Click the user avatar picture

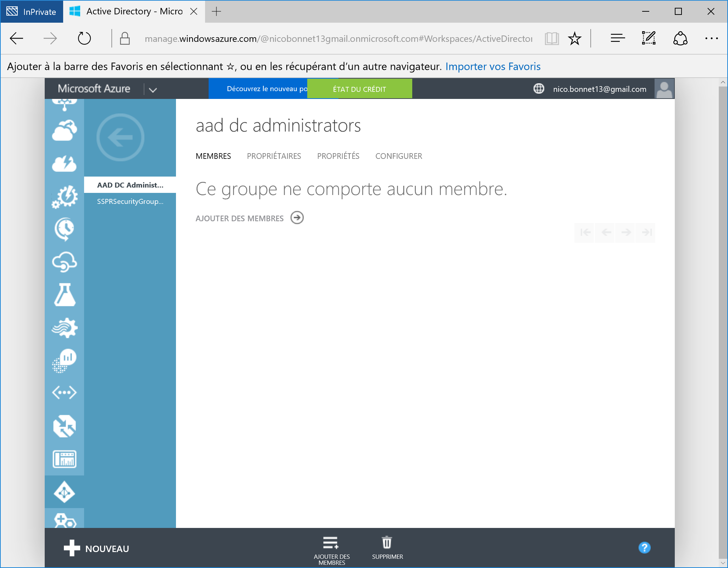tap(664, 89)
